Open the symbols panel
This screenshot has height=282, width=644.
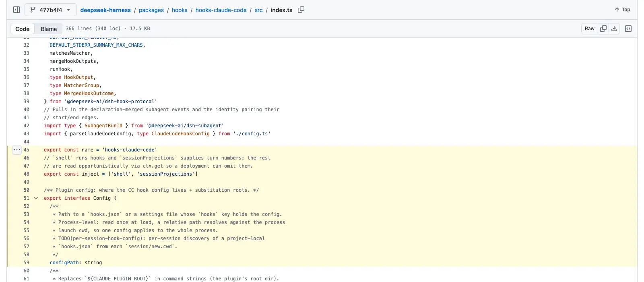coord(628,29)
